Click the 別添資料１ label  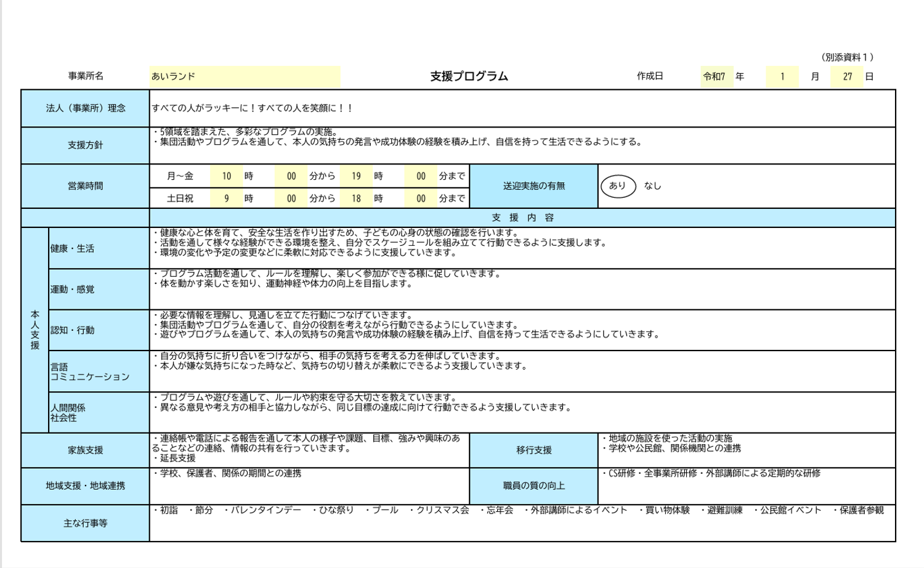[847, 57]
